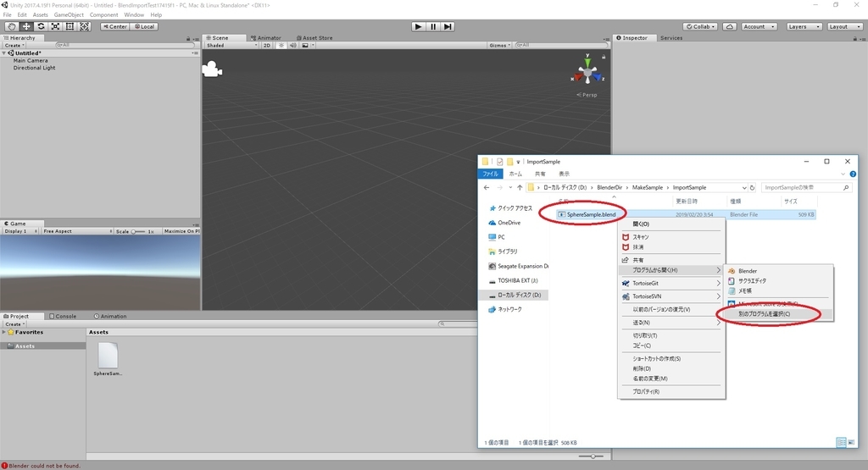Open the Free Aspect dropdown
The width and height of the screenshot is (868, 470).
77,231
